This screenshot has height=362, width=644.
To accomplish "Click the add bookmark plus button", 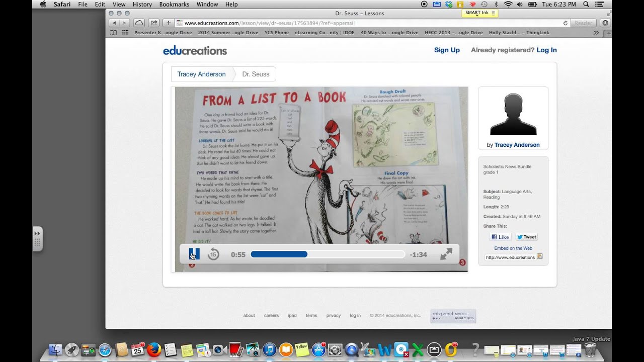I will pyautogui.click(x=169, y=23).
